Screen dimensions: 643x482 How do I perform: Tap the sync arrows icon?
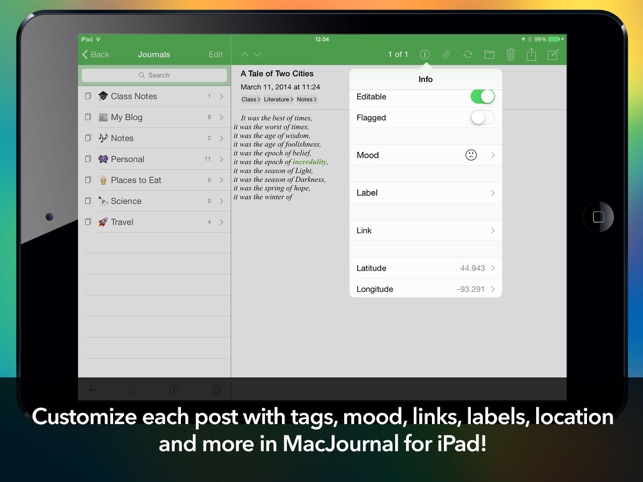pyautogui.click(x=467, y=55)
